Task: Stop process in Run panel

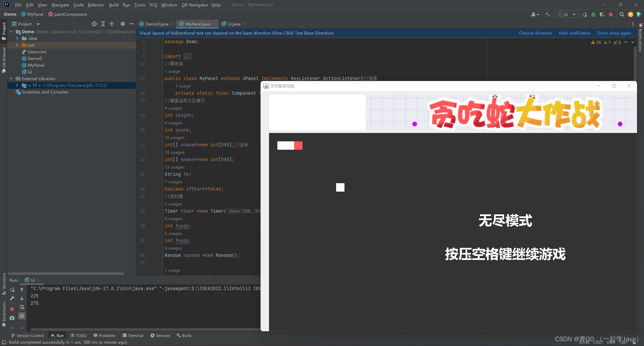Action: pyautogui.click(x=12, y=309)
